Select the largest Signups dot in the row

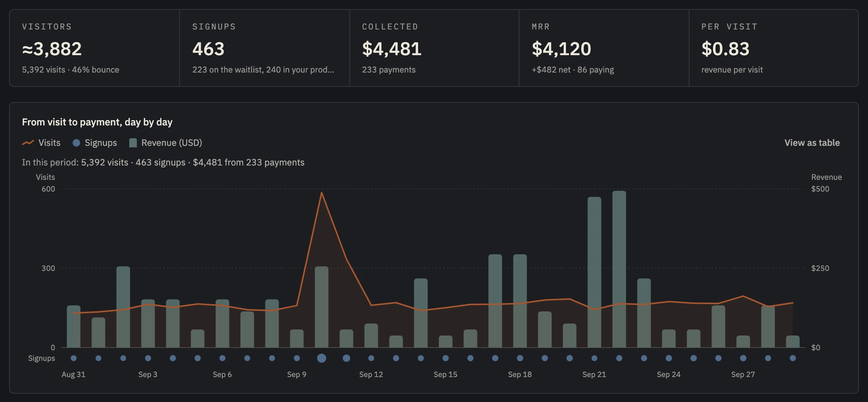(x=322, y=358)
